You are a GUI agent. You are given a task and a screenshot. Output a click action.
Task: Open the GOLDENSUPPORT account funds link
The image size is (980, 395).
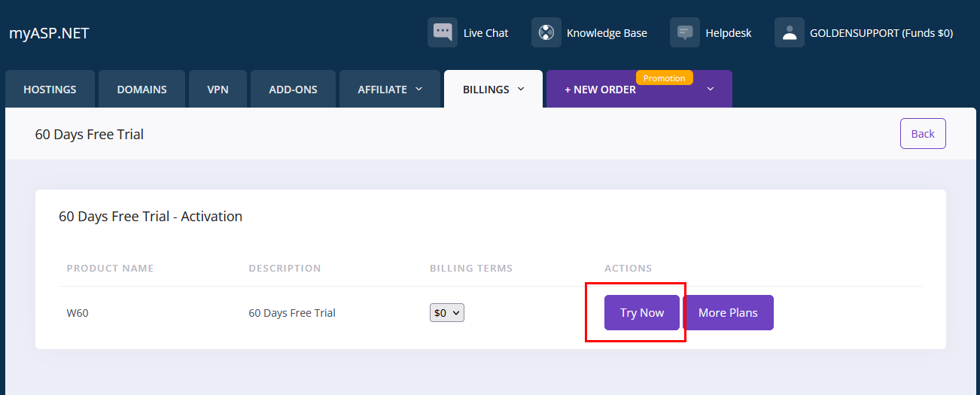pos(881,33)
